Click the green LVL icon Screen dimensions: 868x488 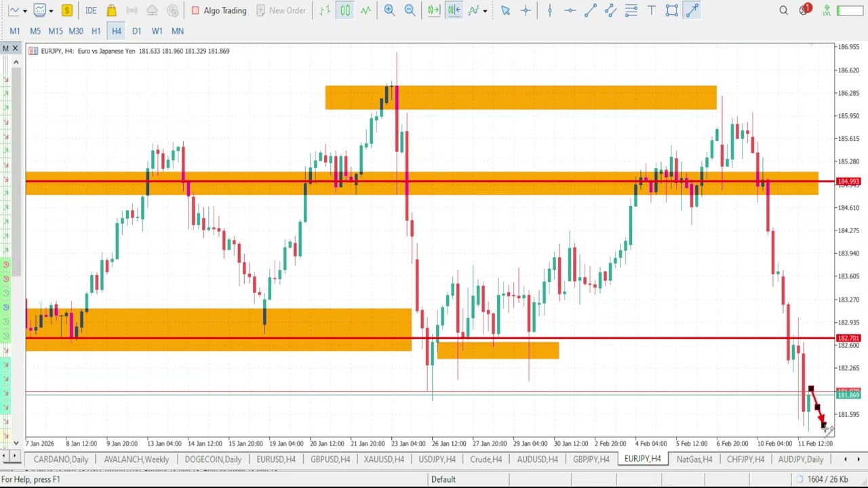827,10
